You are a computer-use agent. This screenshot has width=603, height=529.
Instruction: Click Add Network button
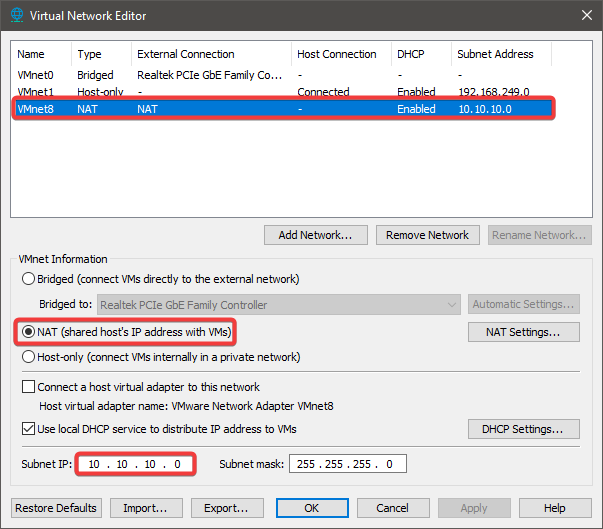click(316, 235)
